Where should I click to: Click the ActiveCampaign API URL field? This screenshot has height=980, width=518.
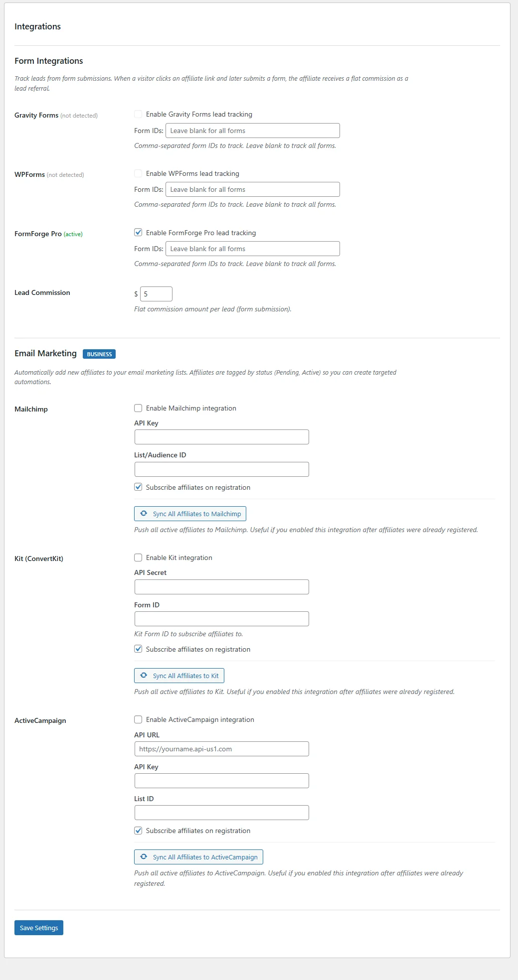(221, 748)
